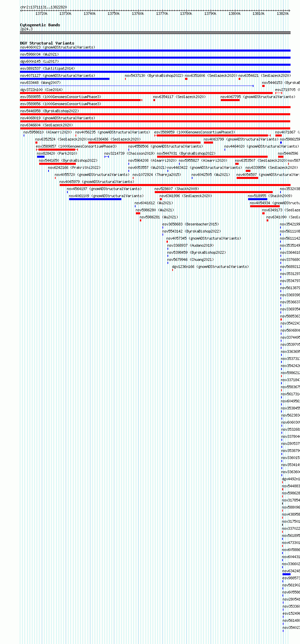Open variant nsv6042505 (Wu2021)
The height and width of the screenshot is (644, 300).
[211, 175]
